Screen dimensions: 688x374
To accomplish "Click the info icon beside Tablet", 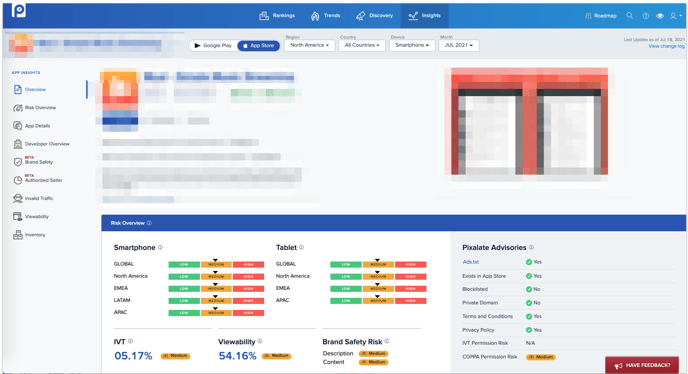I will coord(301,247).
